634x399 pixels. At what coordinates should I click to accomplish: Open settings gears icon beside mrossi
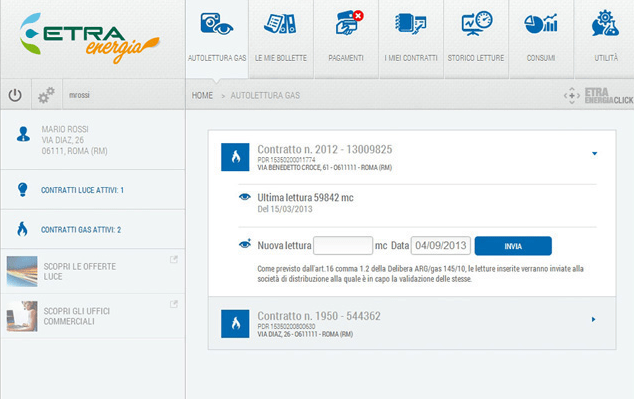tap(46, 95)
